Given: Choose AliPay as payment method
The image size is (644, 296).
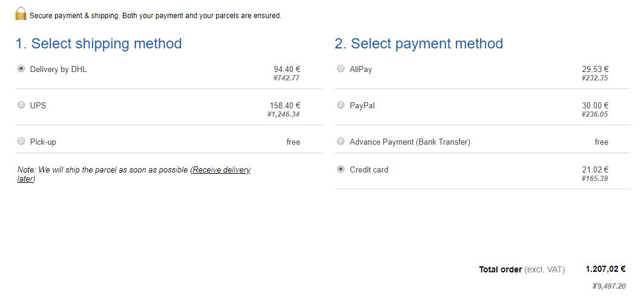Looking at the screenshot, I should click(x=341, y=68).
